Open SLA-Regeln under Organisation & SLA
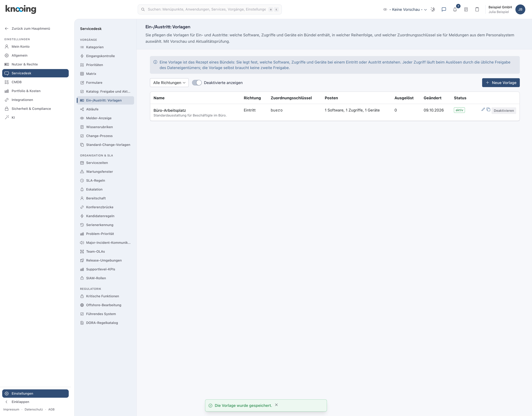 105,180
